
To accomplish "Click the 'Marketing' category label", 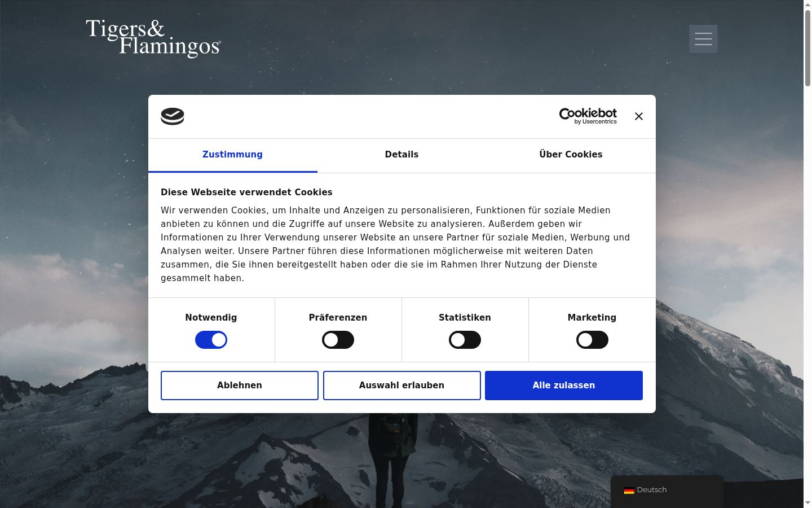I will [592, 318].
